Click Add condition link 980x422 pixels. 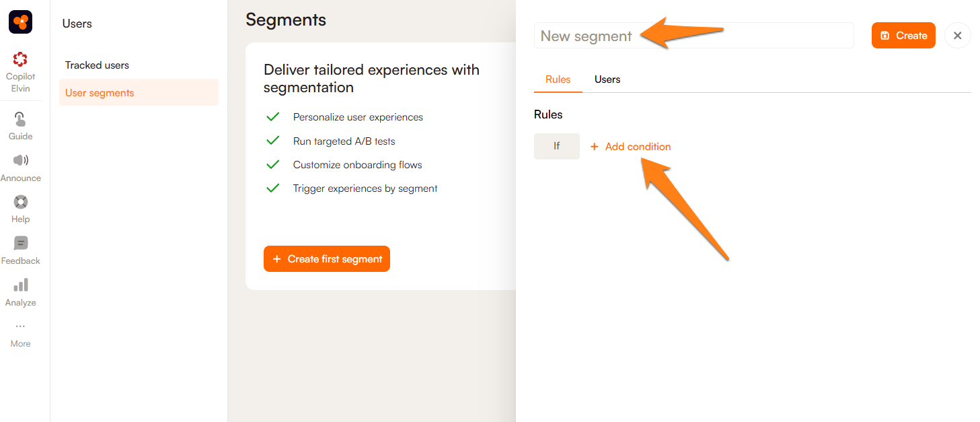(638, 147)
